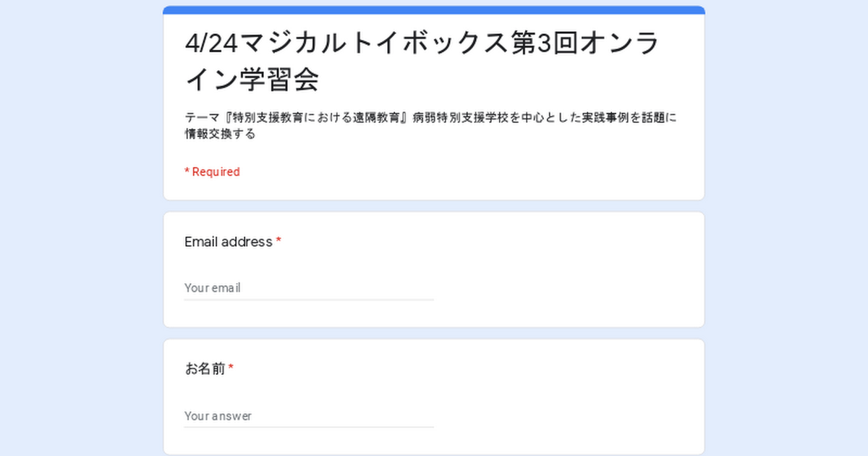Click the blue accent bar atop the form
Viewport: 868px width, 456px height.
(x=434, y=9)
